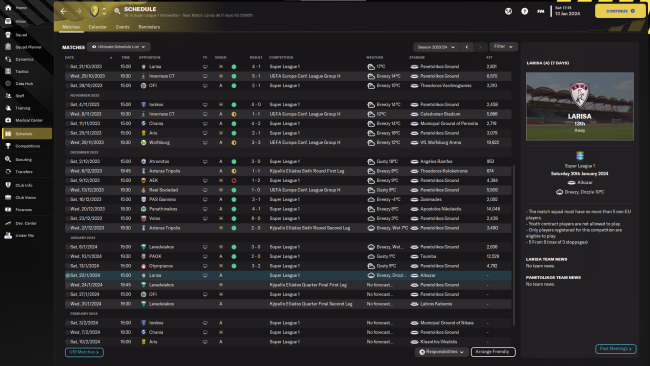Image resolution: width=650 pixels, height=366 pixels.
Task: Open the help question mark icon
Action: (x=524, y=11)
